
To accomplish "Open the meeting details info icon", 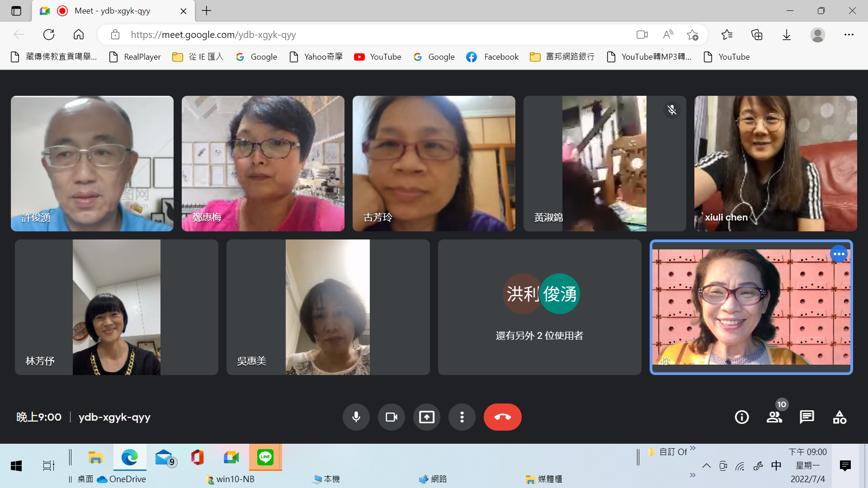I will pyautogui.click(x=741, y=417).
